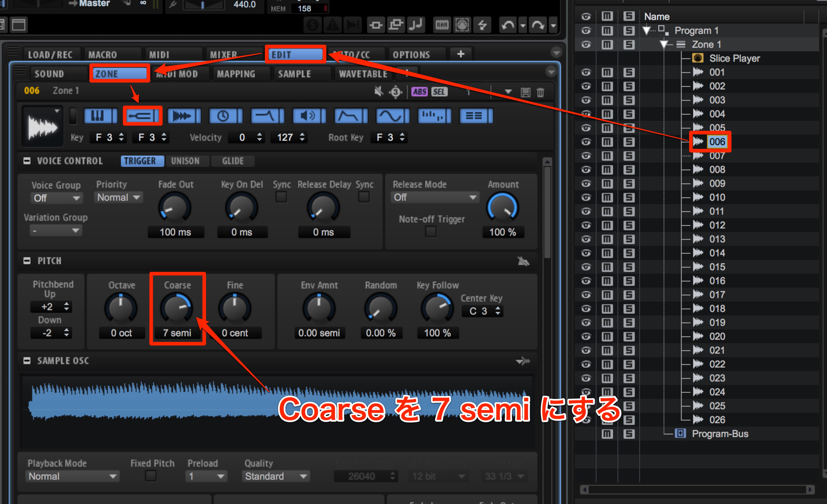Viewport: 827px width, 504px height.
Task: Open the Release Mode dropdown
Action: pyautogui.click(x=435, y=197)
